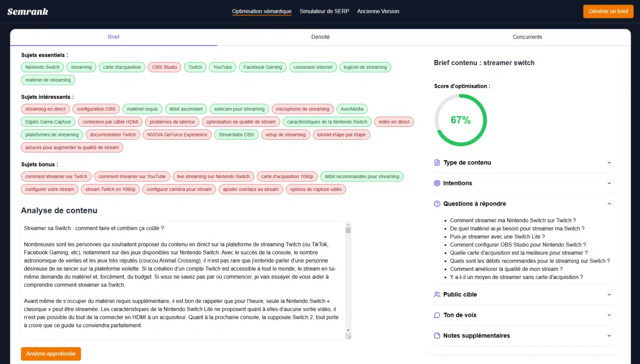Click the ajouter overlays au stream tag
Screen dimensions: 640x364
pyautogui.click(x=251, y=189)
